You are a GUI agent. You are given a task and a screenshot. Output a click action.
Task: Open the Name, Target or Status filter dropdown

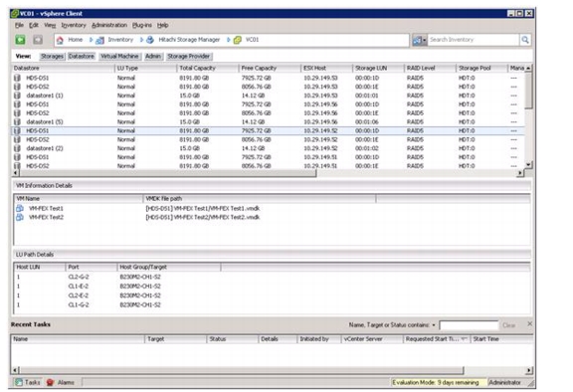[x=434, y=324]
